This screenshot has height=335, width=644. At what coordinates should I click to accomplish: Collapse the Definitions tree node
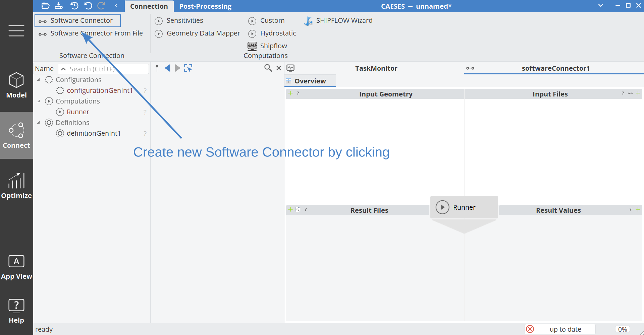(39, 123)
